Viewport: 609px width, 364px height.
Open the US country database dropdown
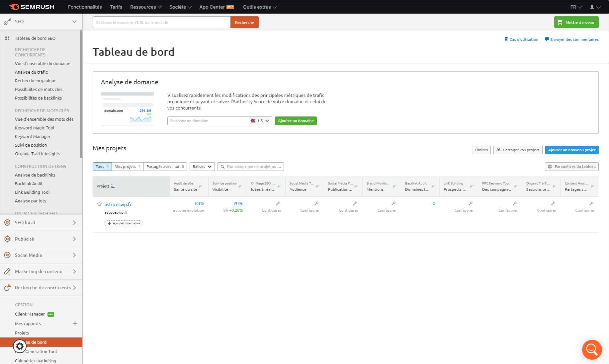point(260,121)
